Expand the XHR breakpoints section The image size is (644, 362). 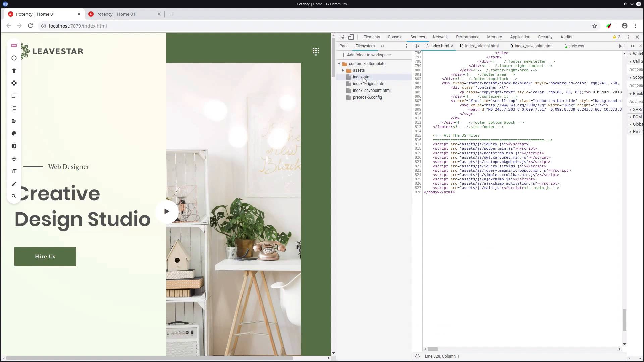click(x=636, y=110)
